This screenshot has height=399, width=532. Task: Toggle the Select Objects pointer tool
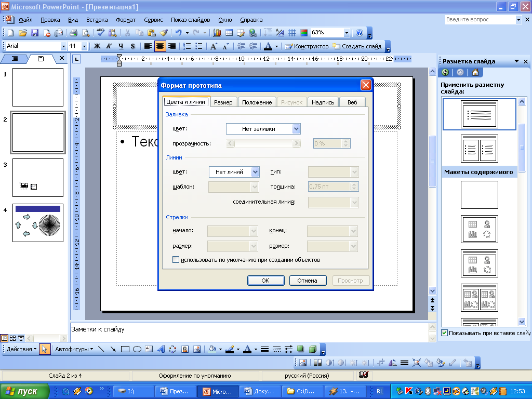[x=45, y=349]
